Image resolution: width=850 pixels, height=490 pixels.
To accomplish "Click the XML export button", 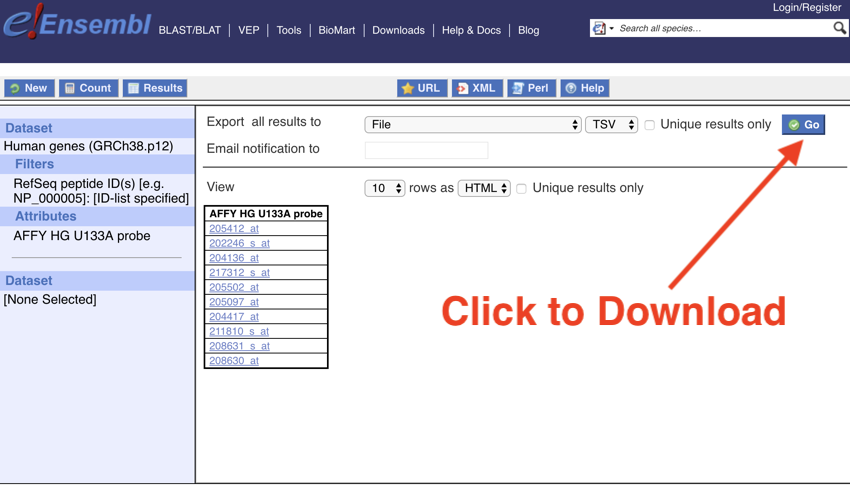I will 476,88.
